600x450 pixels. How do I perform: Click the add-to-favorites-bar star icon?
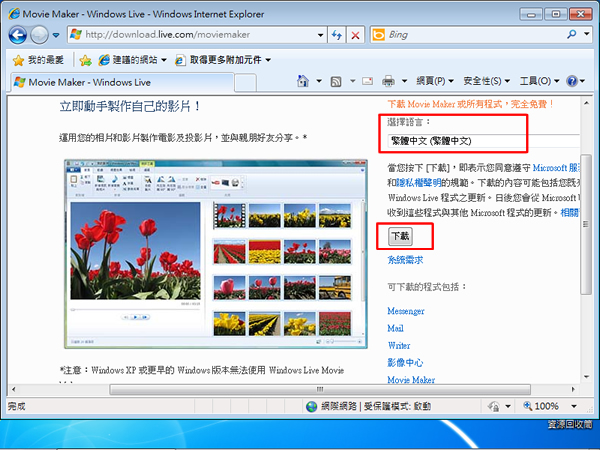point(85,60)
